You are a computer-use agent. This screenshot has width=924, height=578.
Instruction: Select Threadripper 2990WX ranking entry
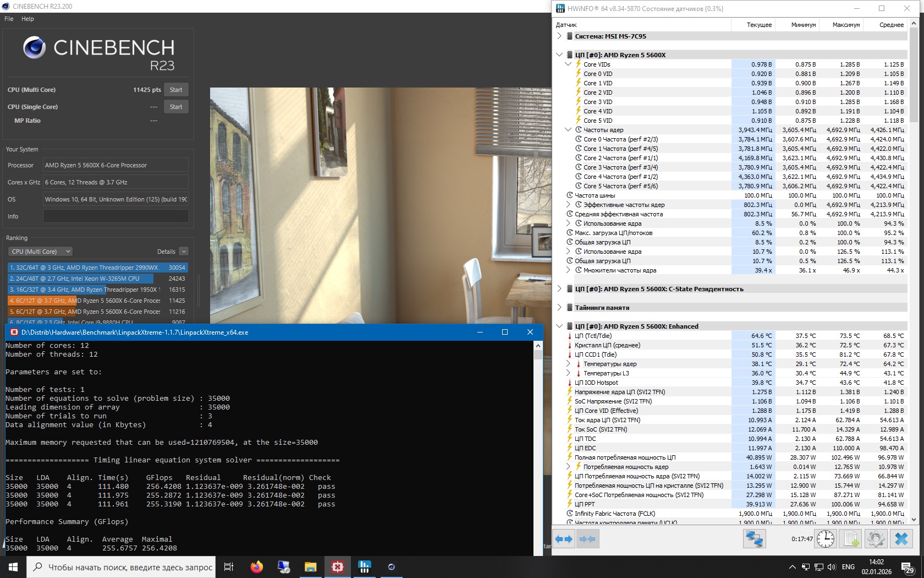tap(98, 268)
